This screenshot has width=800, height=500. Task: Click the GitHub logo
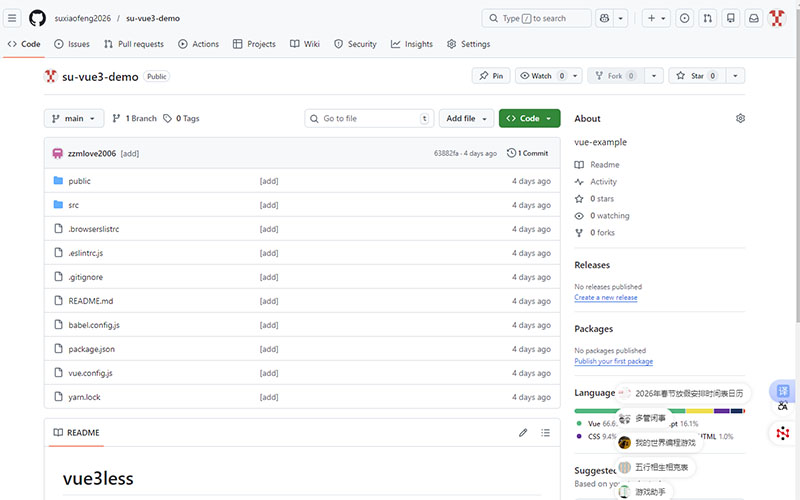pyautogui.click(x=37, y=18)
